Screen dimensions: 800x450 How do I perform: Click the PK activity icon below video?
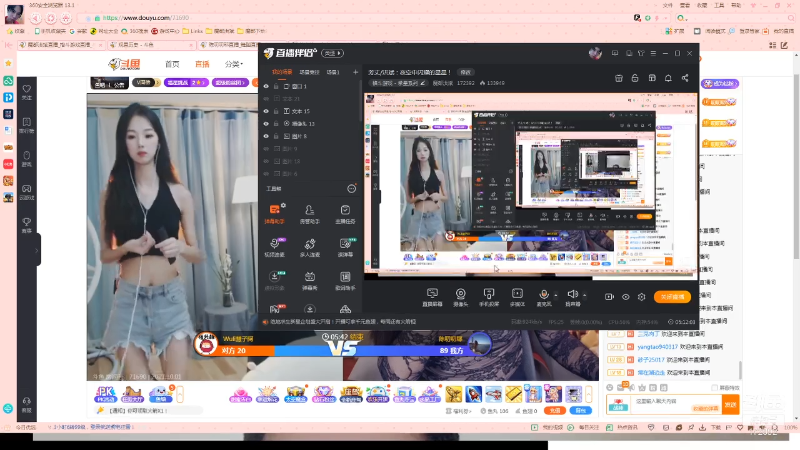(106, 394)
